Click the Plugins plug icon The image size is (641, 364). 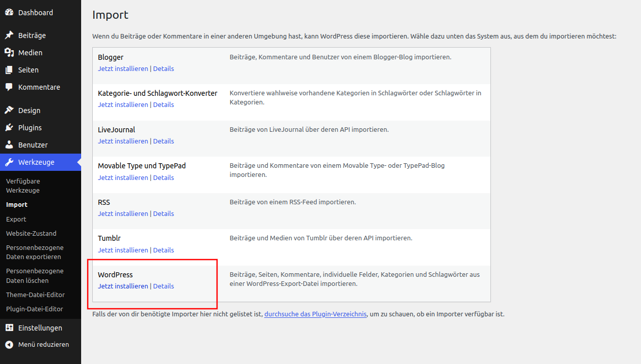point(9,128)
